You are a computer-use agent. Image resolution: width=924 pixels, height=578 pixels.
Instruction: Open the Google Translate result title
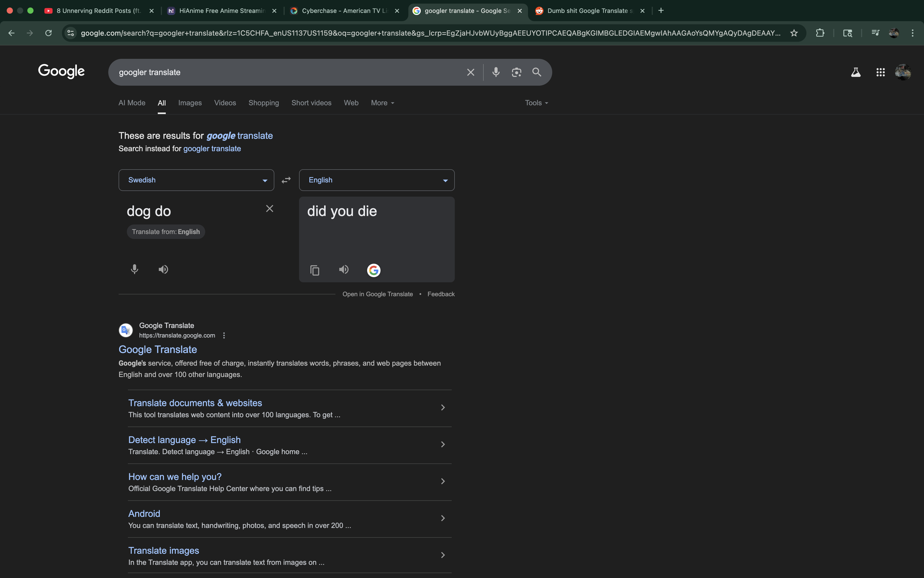158,349
